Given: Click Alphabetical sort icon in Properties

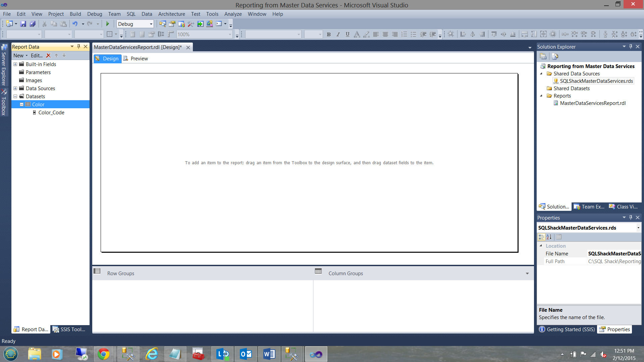Looking at the screenshot, I should [x=549, y=237].
